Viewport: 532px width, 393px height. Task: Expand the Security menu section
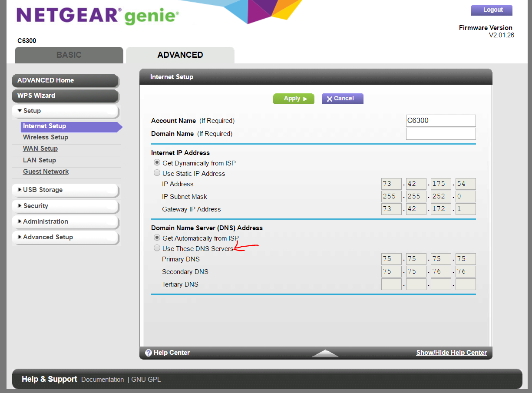(x=36, y=206)
